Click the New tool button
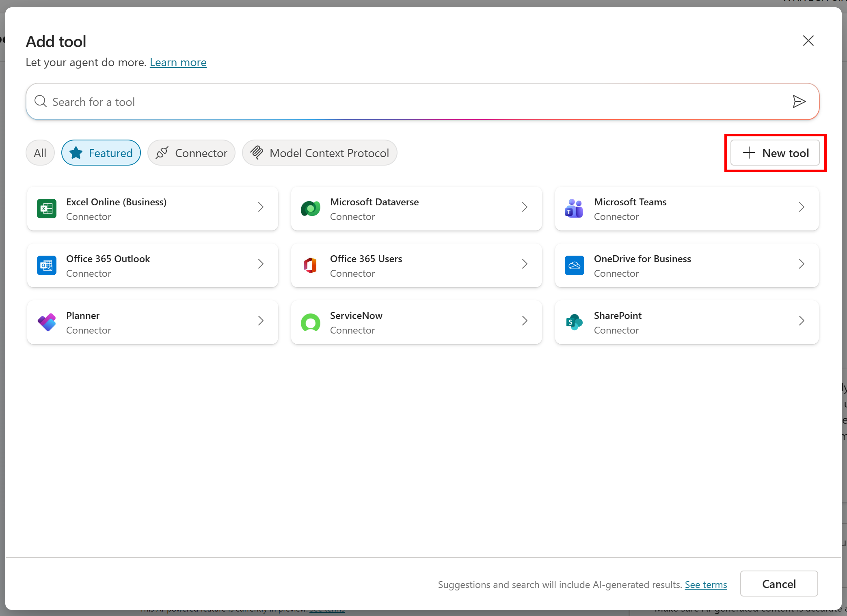Viewport: 847px width, 616px height. click(x=775, y=153)
